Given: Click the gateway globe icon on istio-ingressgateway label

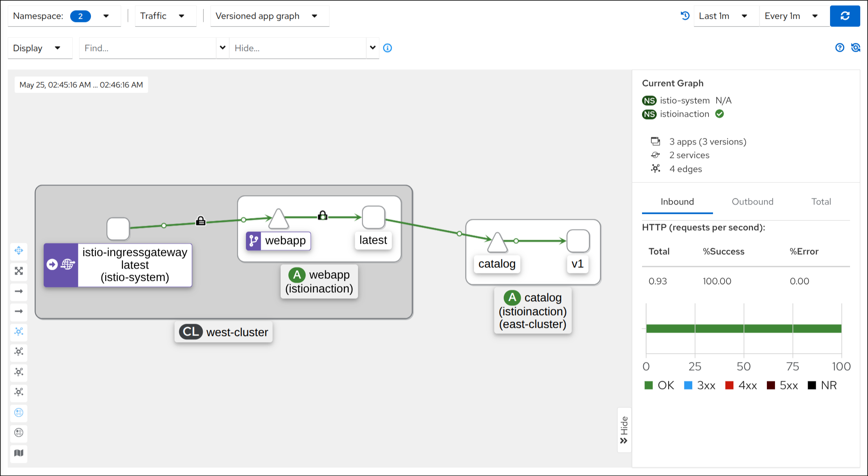Looking at the screenshot, I should (68, 265).
